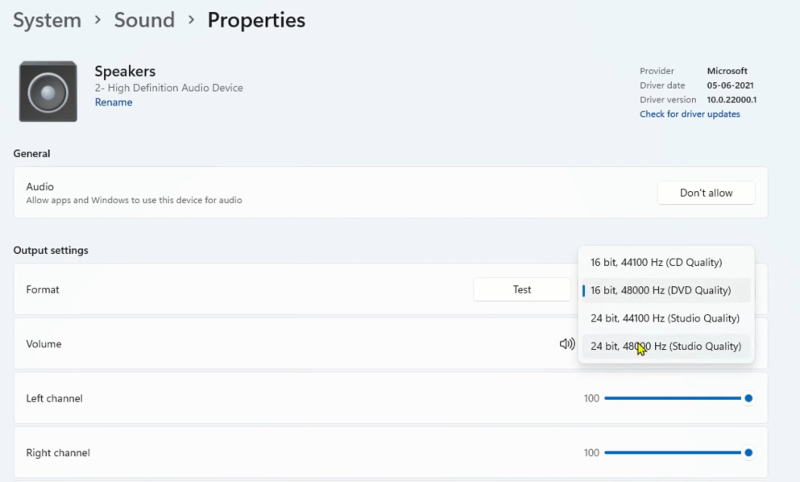The height and width of the screenshot is (482, 800).
Task: Click the Right channel slider handle
Action: [748, 452]
